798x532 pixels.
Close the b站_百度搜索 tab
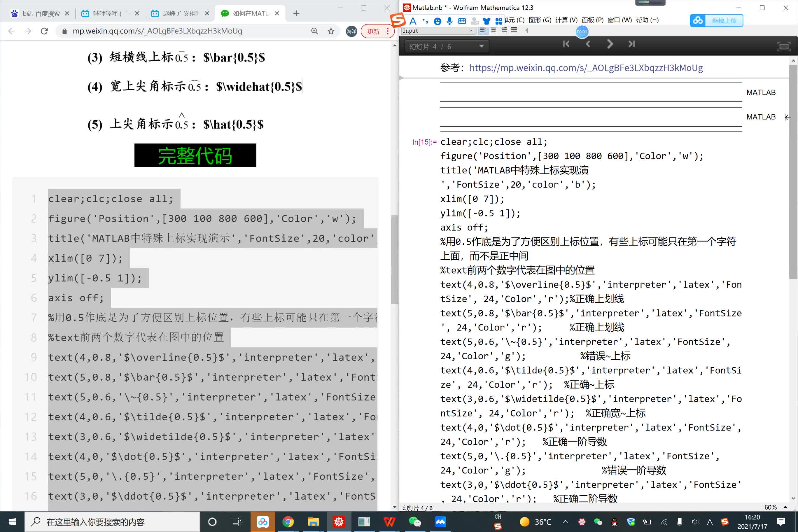pos(67,13)
